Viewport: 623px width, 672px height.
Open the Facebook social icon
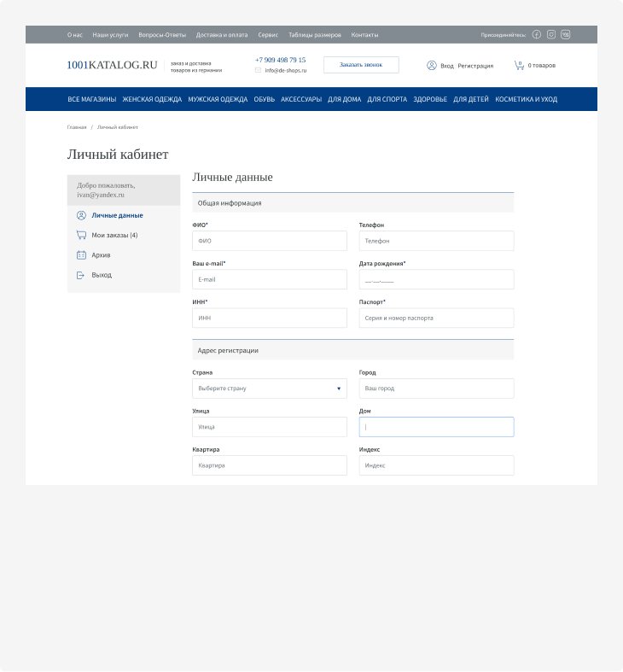coord(537,35)
